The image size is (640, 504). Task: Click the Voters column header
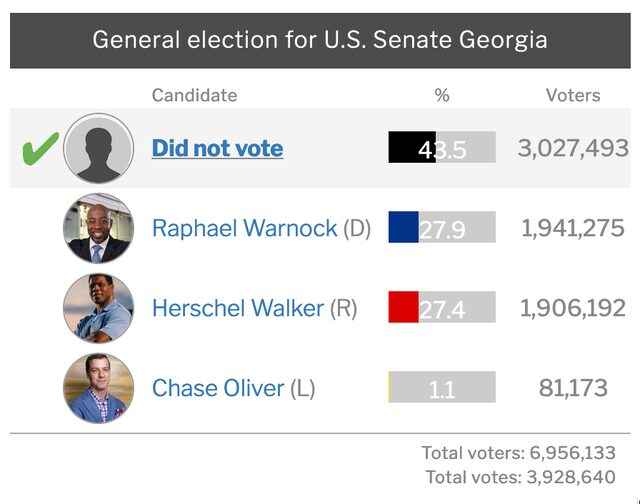pyautogui.click(x=573, y=95)
